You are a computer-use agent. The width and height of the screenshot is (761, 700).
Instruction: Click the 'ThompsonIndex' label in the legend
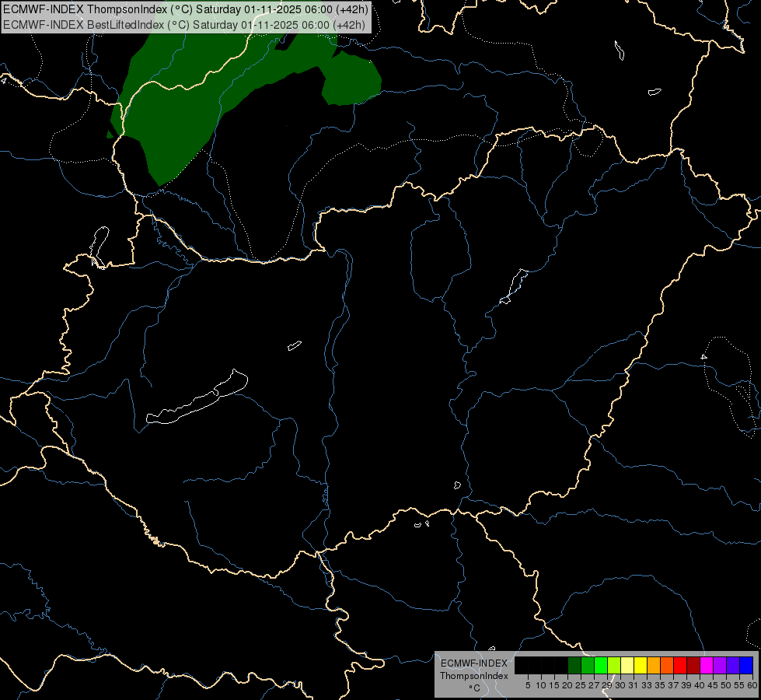(473, 676)
